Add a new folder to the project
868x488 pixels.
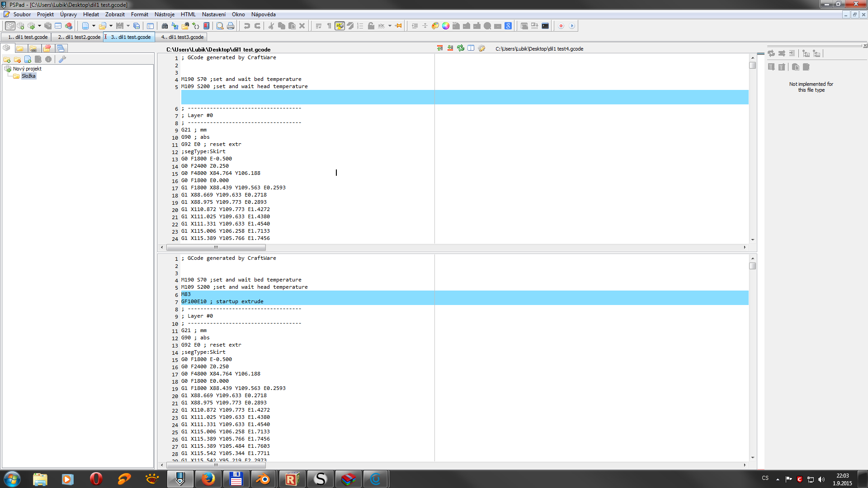point(7,59)
